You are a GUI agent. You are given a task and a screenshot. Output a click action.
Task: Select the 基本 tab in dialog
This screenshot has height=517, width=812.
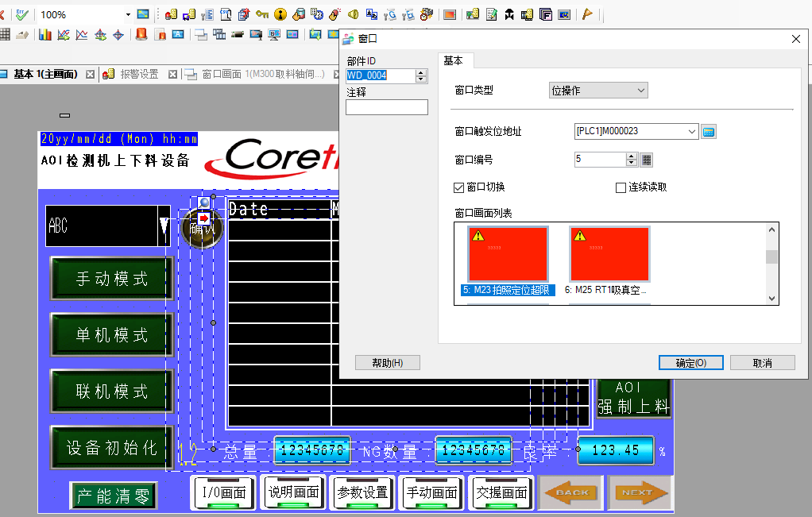click(x=454, y=60)
